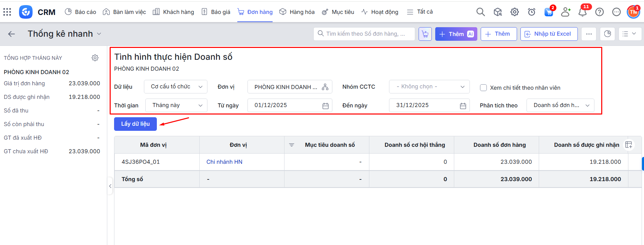Open monthly summary settings gear icon

(x=95, y=58)
